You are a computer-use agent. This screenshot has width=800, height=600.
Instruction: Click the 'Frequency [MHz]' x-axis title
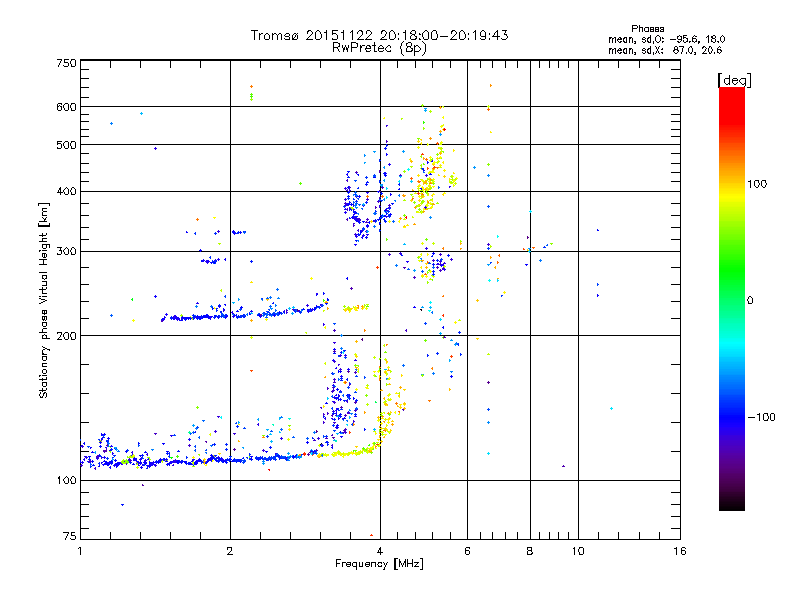[x=379, y=564]
